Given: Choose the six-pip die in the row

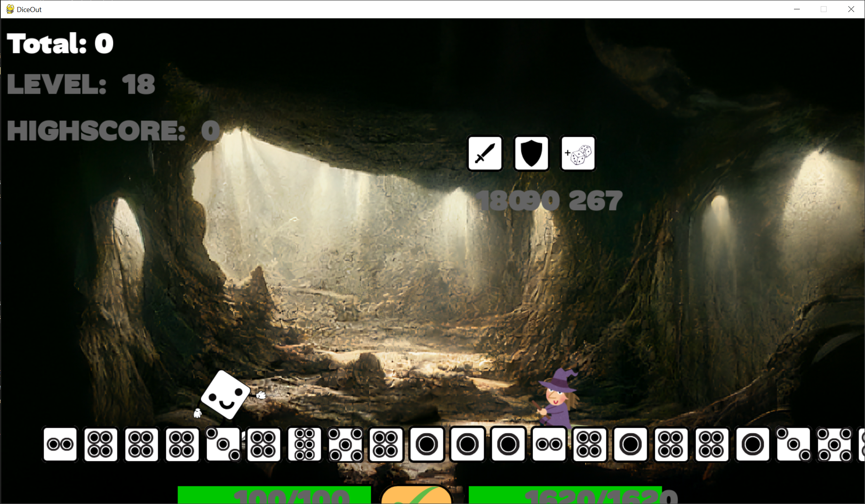Looking at the screenshot, I should pos(305,444).
